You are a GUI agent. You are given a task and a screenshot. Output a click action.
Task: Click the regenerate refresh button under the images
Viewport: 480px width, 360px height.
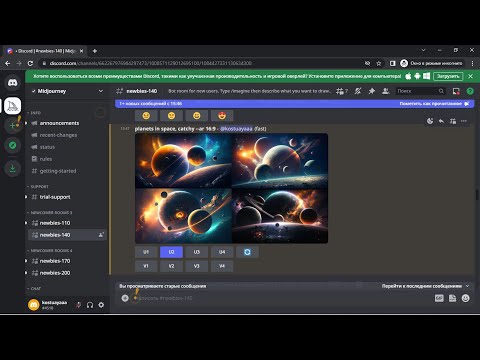pos(247,252)
